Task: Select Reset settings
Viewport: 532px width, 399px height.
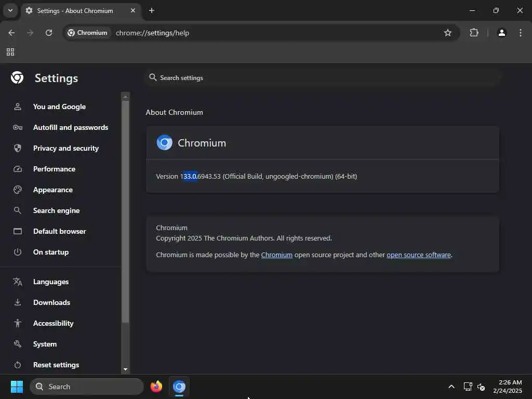Action: [x=56, y=365]
